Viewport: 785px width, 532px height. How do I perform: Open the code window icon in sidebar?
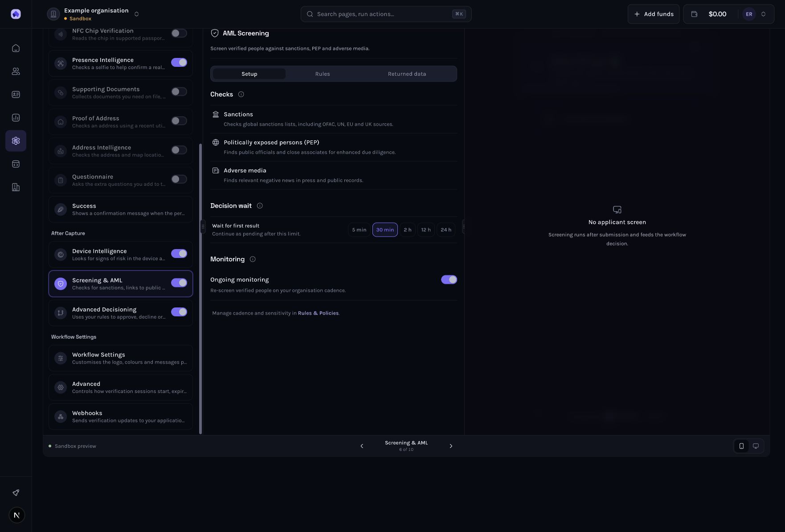[16, 164]
